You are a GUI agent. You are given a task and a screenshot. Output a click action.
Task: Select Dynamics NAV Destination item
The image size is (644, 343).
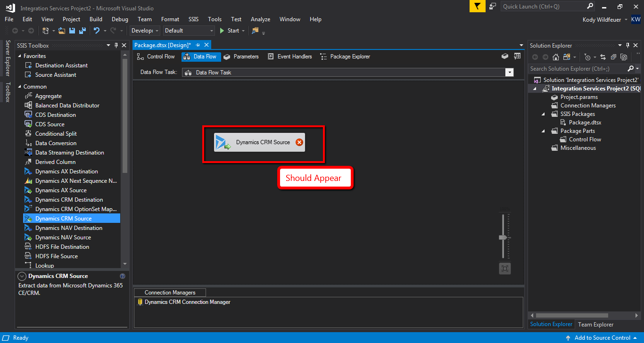[68, 228]
